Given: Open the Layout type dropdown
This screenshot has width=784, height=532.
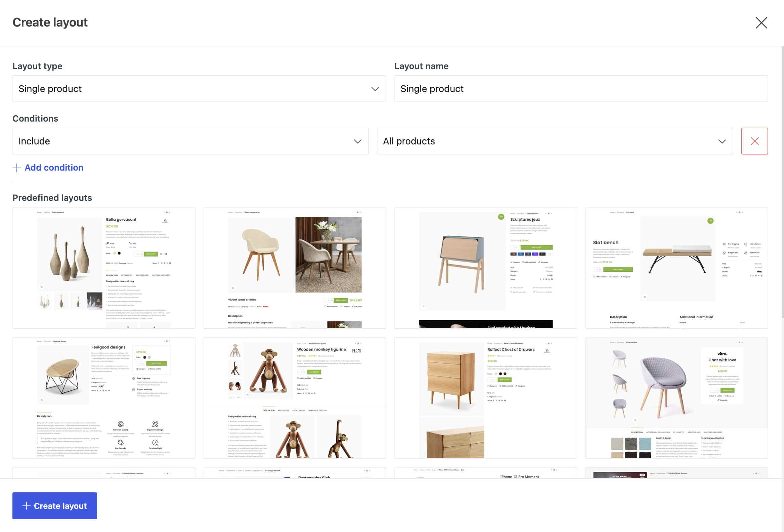Looking at the screenshot, I should pos(199,89).
